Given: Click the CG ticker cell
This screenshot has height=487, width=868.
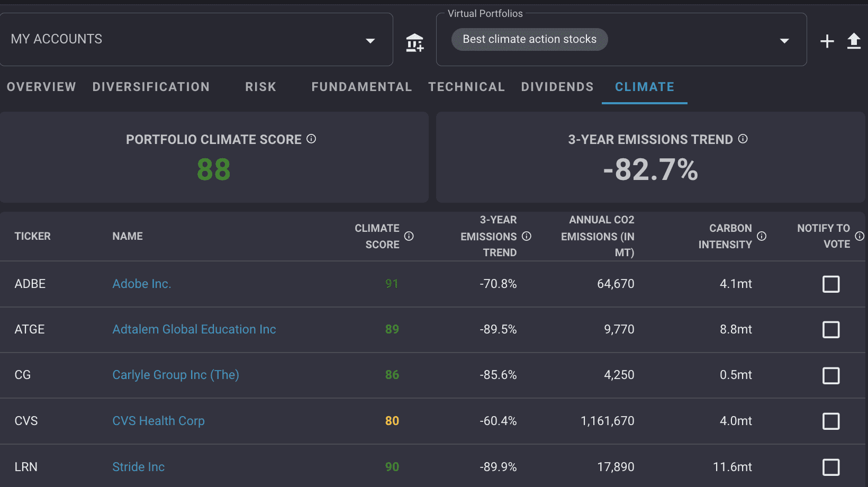Looking at the screenshot, I should pyautogui.click(x=23, y=375).
